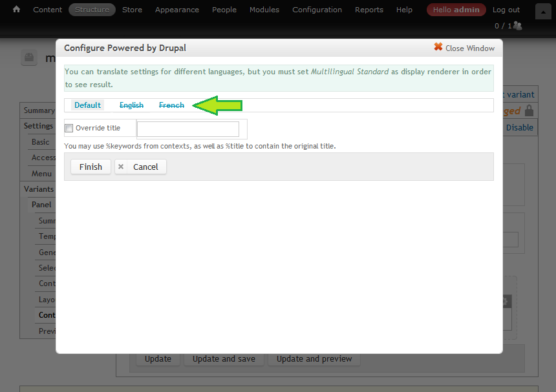Viewport: 556px width, 392px height.
Task: Click the page icon beside the title
Action: click(29, 57)
